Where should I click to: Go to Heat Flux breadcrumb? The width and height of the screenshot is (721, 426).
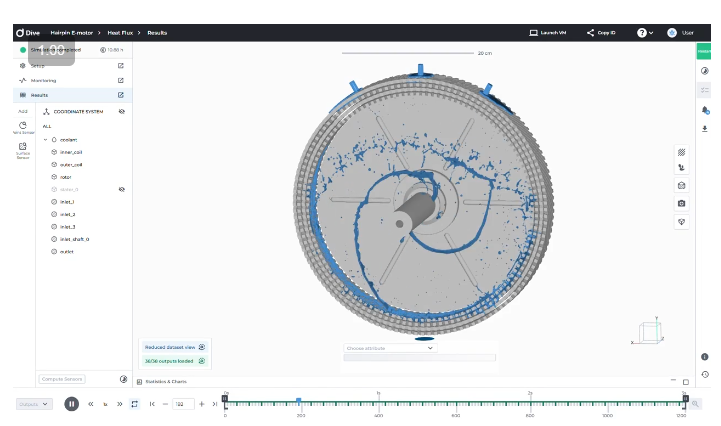[120, 32]
